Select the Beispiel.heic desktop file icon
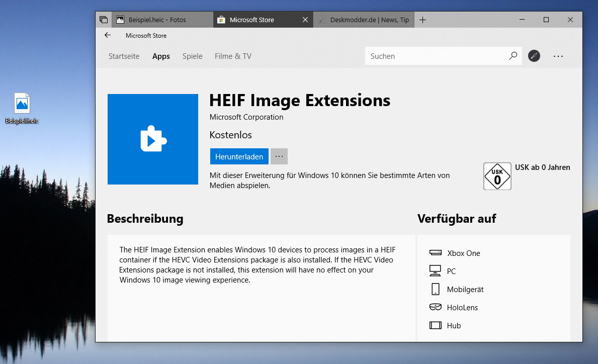Image resolution: width=598 pixels, height=364 pixels. pos(22,103)
